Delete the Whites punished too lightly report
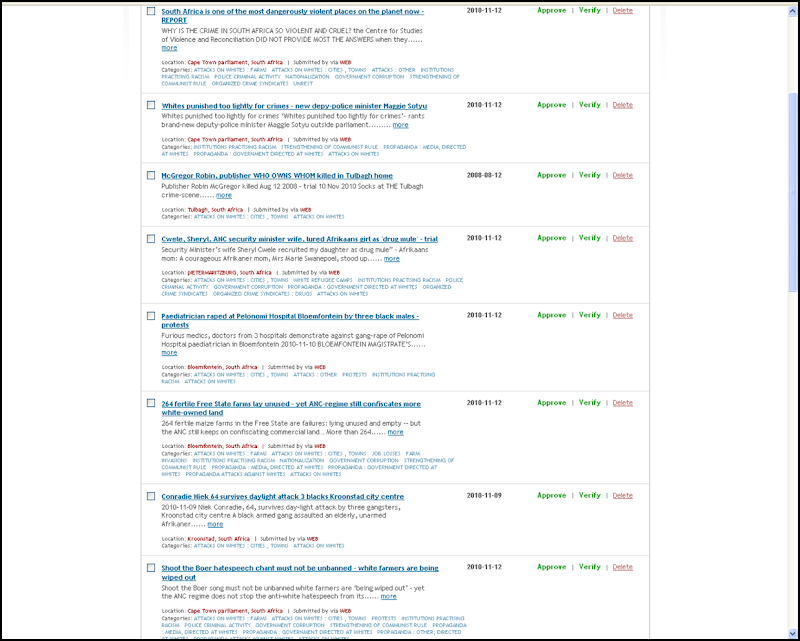This screenshot has width=800, height=641. pos(622,105)
